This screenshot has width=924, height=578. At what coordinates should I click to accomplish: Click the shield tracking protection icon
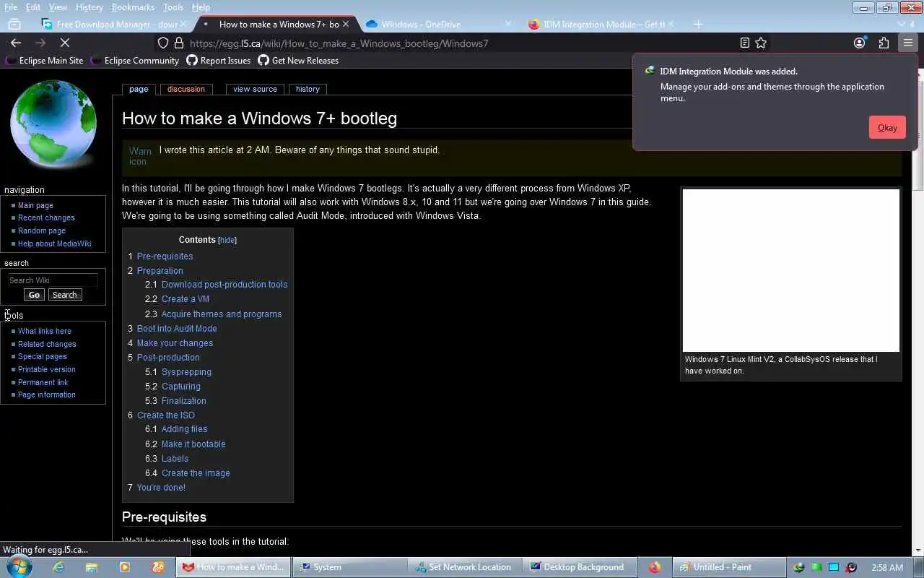163,43
